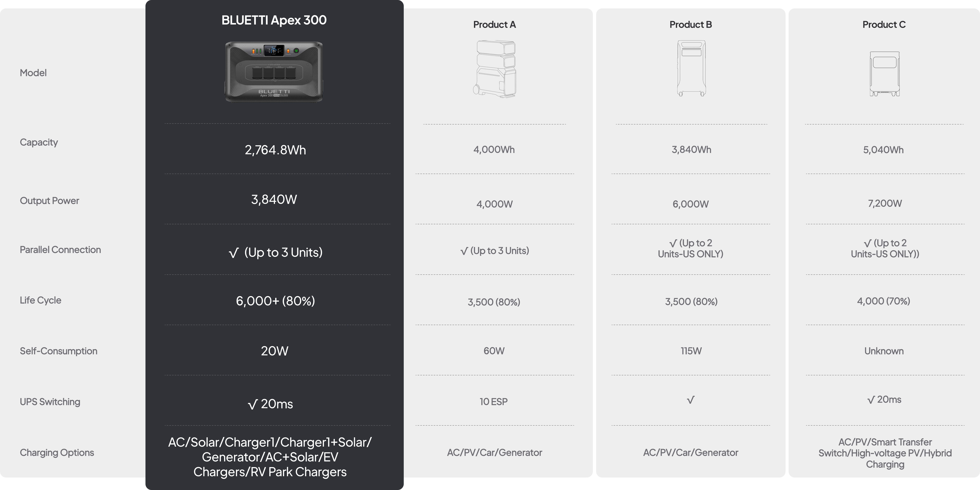Click the Output Power row label
This screenshot has height=490, width=980.
point(50,201)
